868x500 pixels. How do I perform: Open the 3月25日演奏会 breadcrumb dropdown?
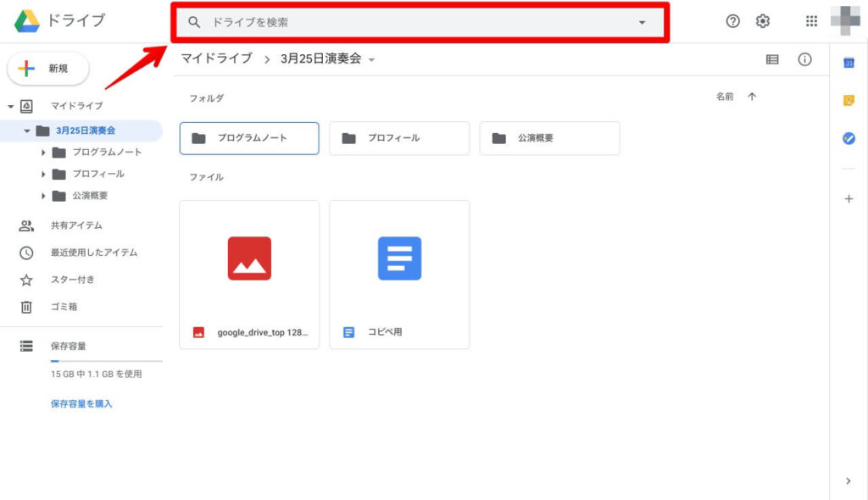pos(371,60)
